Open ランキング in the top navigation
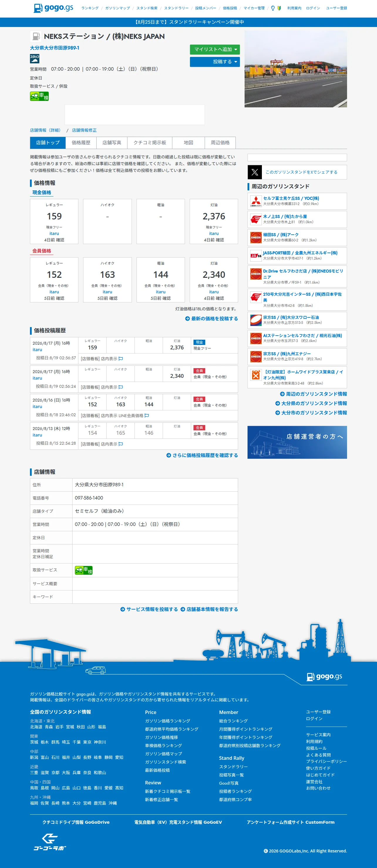The height and width of the screenshot is (868, 377). click(x=90, y=8)
